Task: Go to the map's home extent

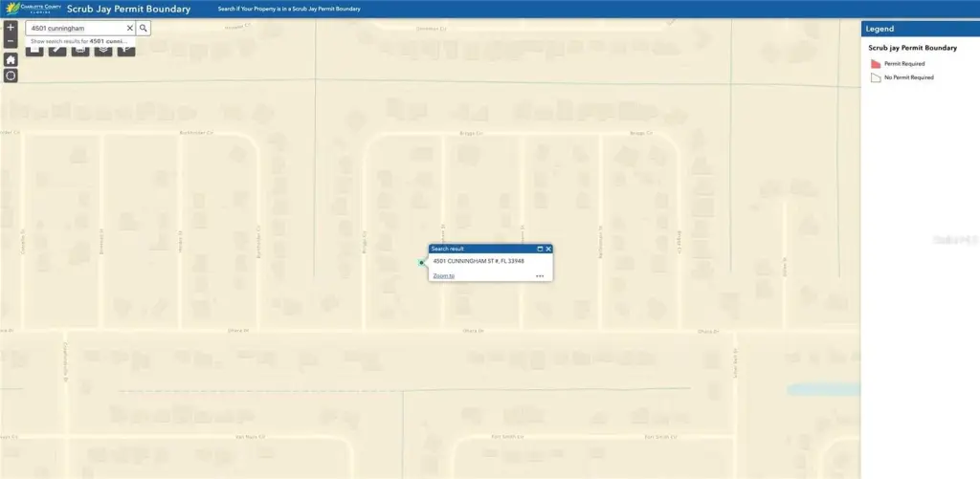Action: coord(11,59)
